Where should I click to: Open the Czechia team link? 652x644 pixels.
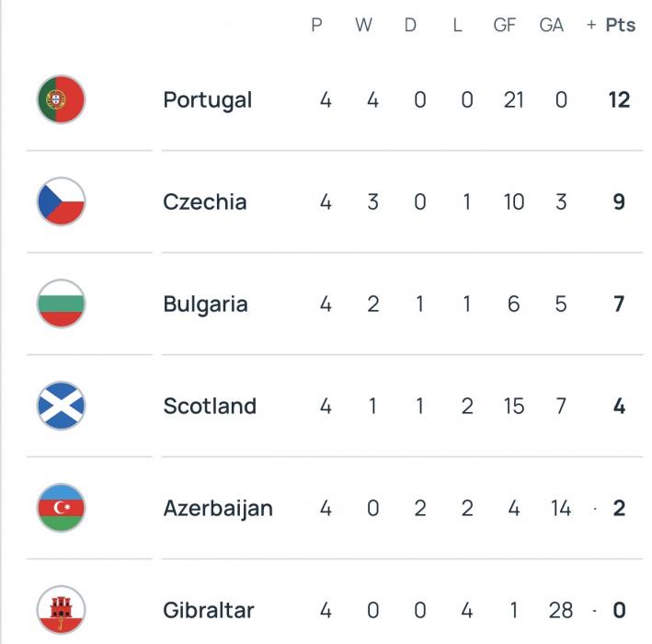pos(204,202)
